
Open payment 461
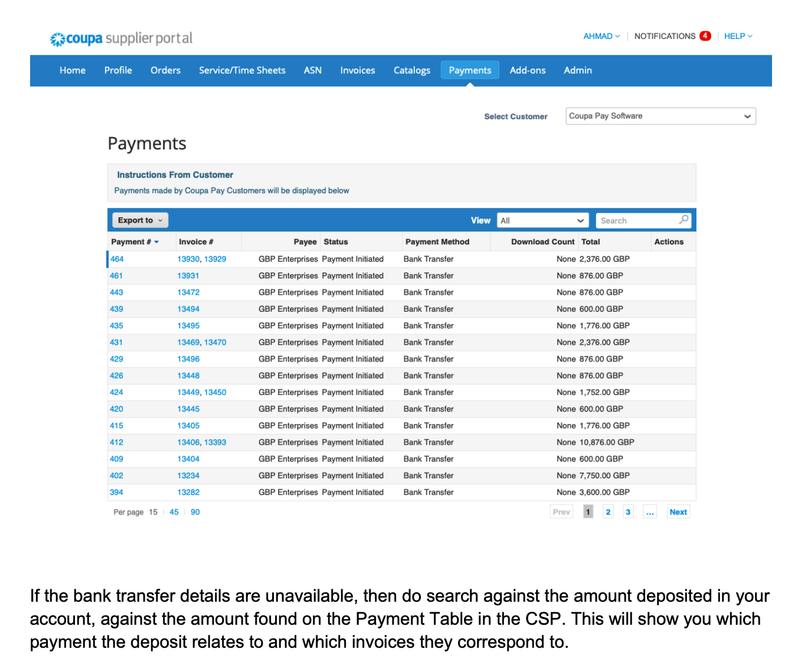(x=116, y=276)
